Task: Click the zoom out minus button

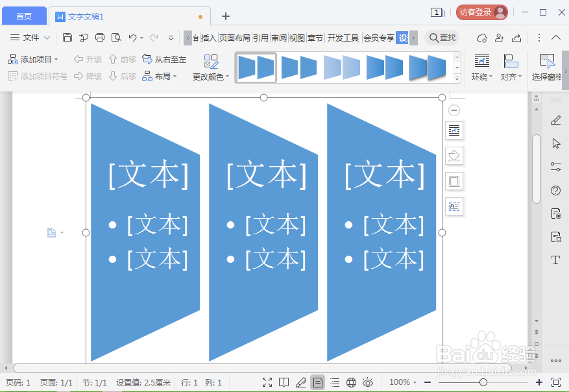Action: click(428, 382)
